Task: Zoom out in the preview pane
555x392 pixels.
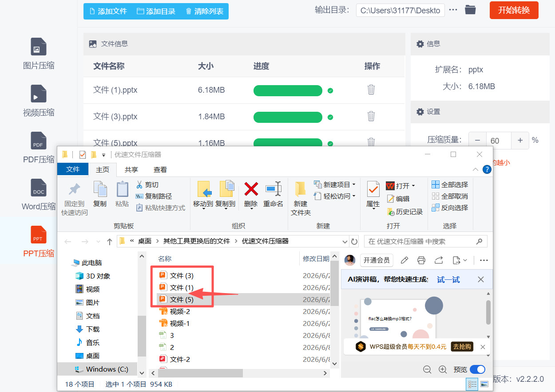Action: point(427,369)
